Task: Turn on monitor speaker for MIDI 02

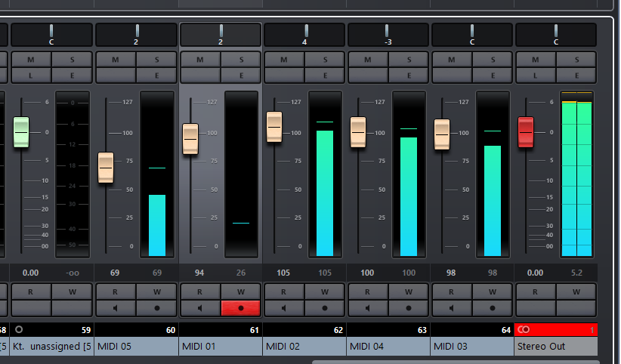Action: 283,307
